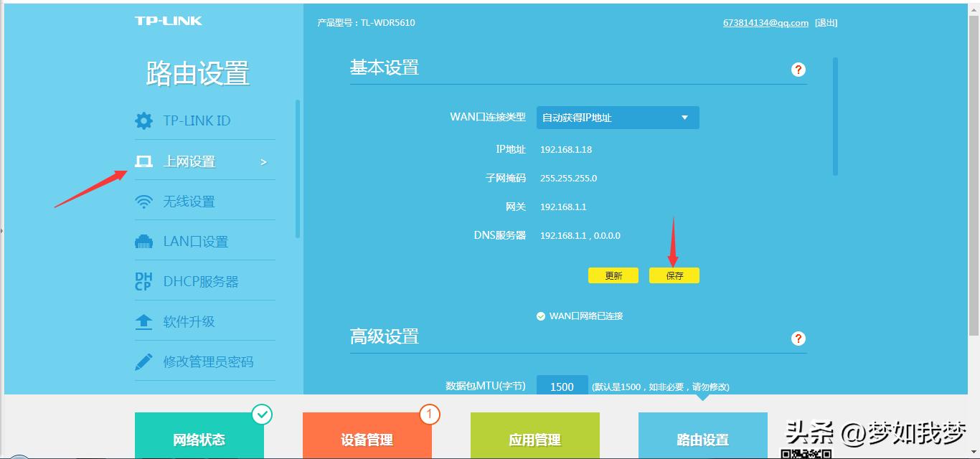The height and width of the screenshot is (459, 980).
Task: Switch to the 应用管理 tab
Action: (x=534, y=440)
